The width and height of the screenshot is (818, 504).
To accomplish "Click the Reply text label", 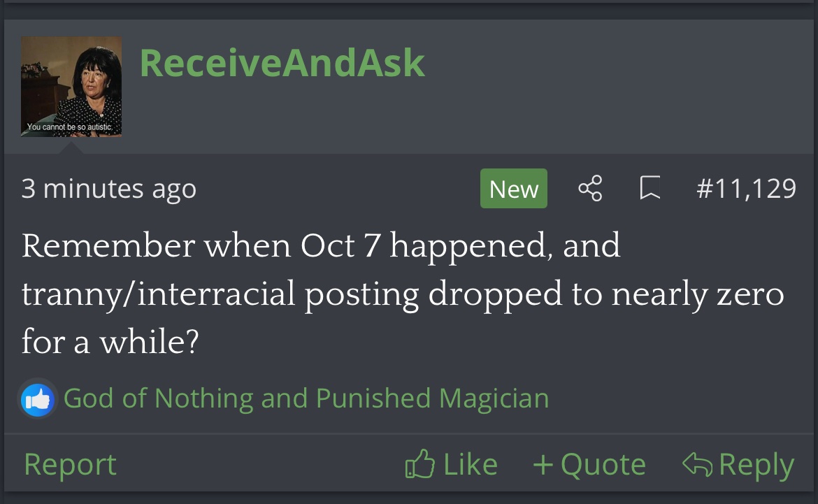I will pyautogui.click(x=756, y=465).
